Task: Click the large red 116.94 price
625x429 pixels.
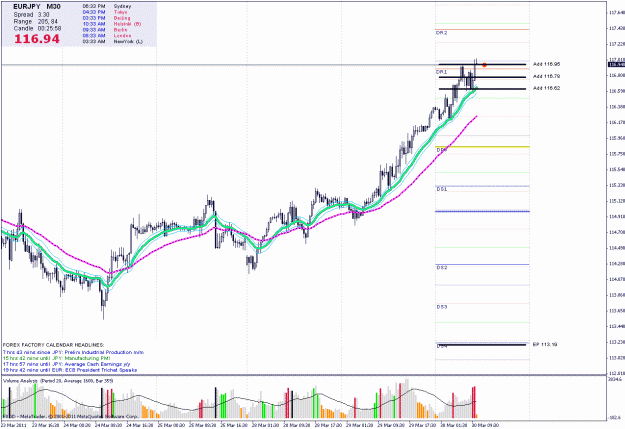Action: 37,39
